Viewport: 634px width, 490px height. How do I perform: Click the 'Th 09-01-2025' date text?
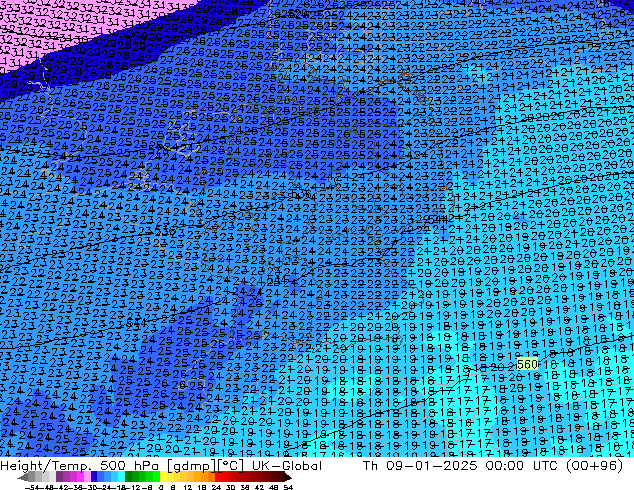click(x=421, y=466)
